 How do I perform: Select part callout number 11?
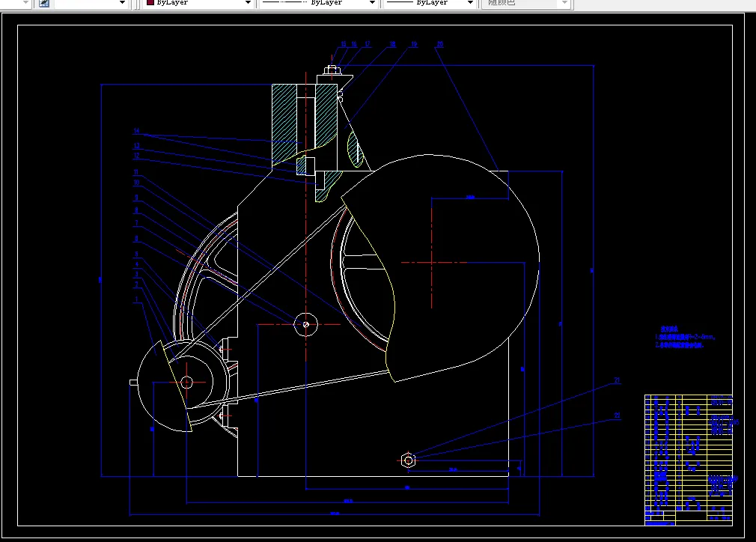136,172
